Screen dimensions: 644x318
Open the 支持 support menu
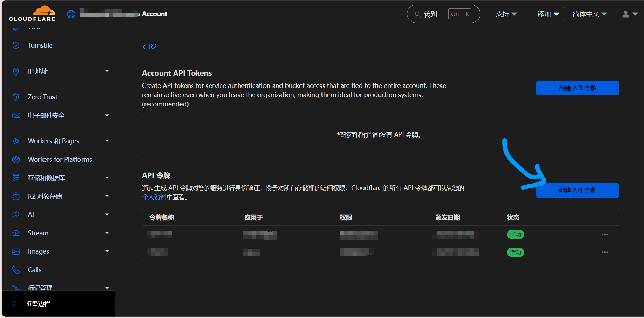[506, 14]
